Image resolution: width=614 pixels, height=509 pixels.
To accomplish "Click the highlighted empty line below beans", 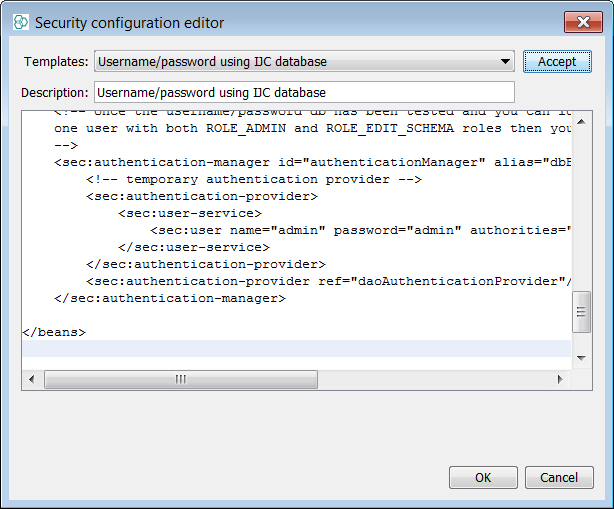I will (290, 349).
